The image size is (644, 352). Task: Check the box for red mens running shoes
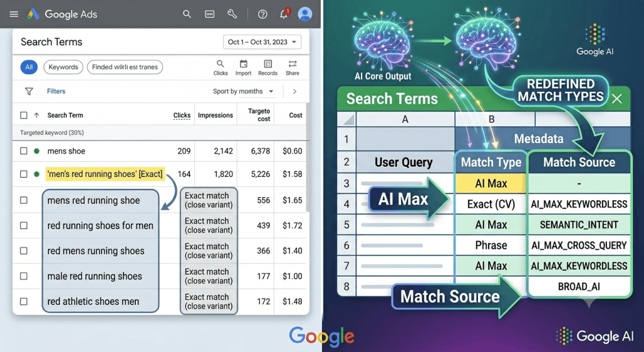24,251
